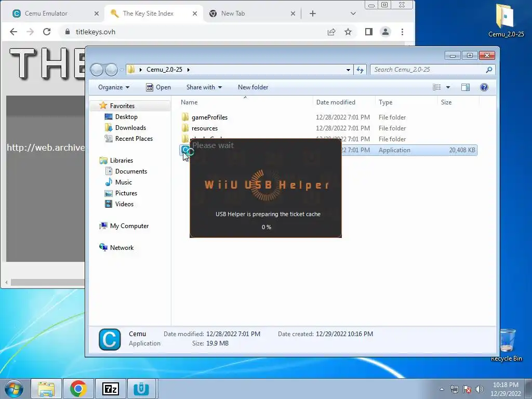Select Network in navigation pane

pyautogui.click(x=122, y=248)
